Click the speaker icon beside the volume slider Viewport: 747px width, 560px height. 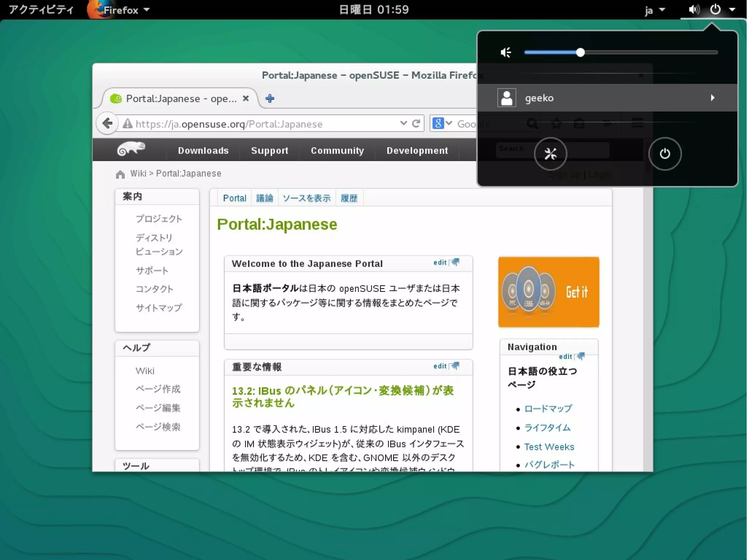pos(506,53)
